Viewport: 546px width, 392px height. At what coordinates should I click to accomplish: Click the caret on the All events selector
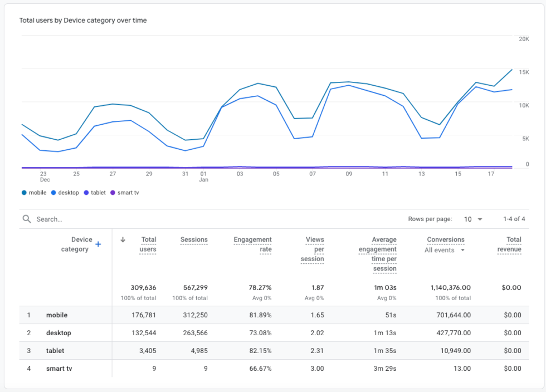tap(464, 250)
